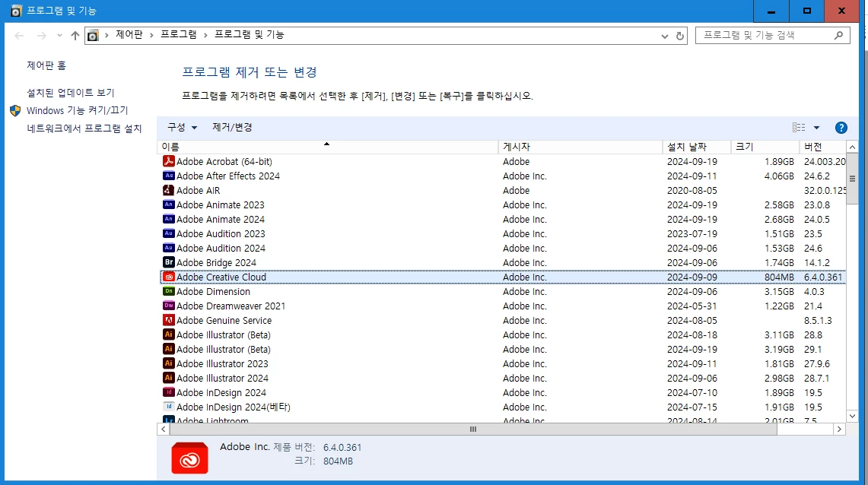Sort list by 크기 column header
868x485 pixels.
[765, 147]
